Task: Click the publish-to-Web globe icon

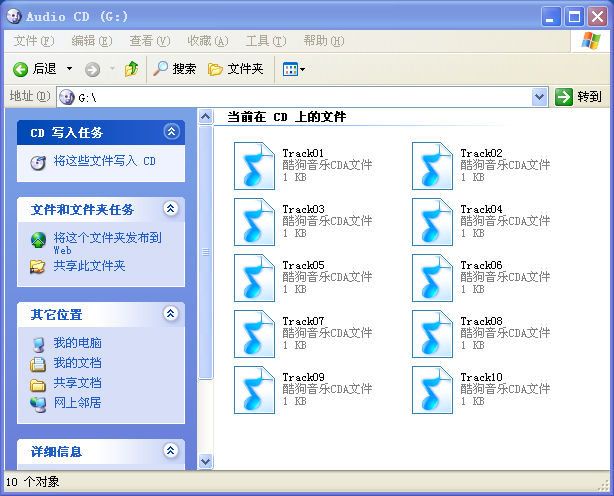Action: [x=38, y=240]
